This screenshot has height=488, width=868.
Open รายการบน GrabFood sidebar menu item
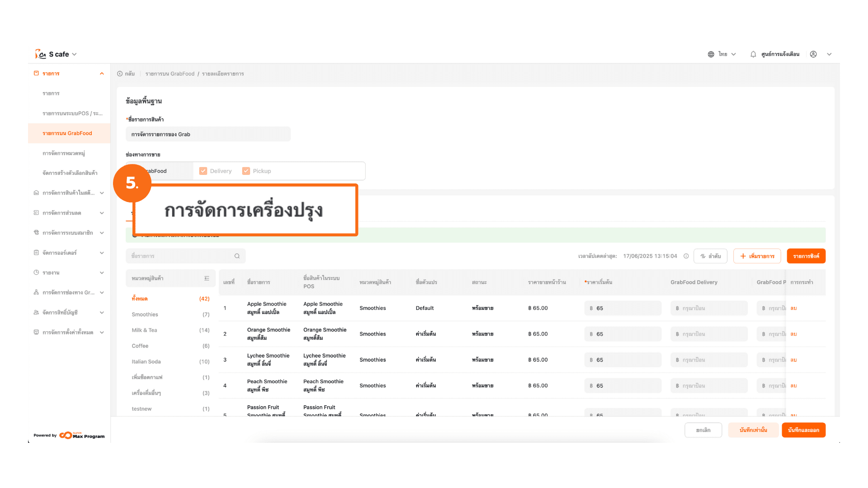click(x=67, y=133)
